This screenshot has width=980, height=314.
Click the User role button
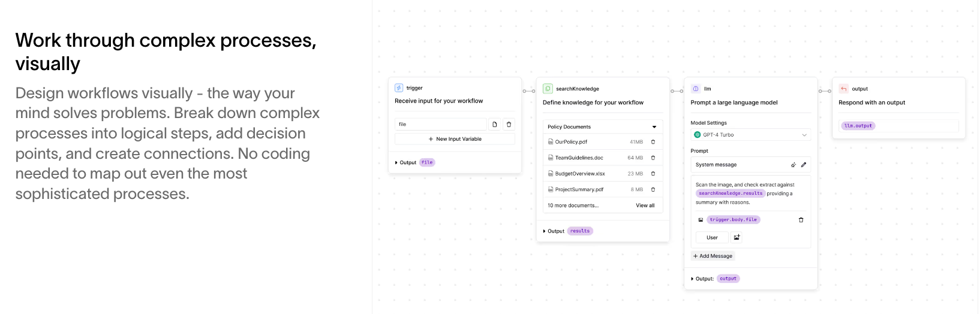click(712, 237)
